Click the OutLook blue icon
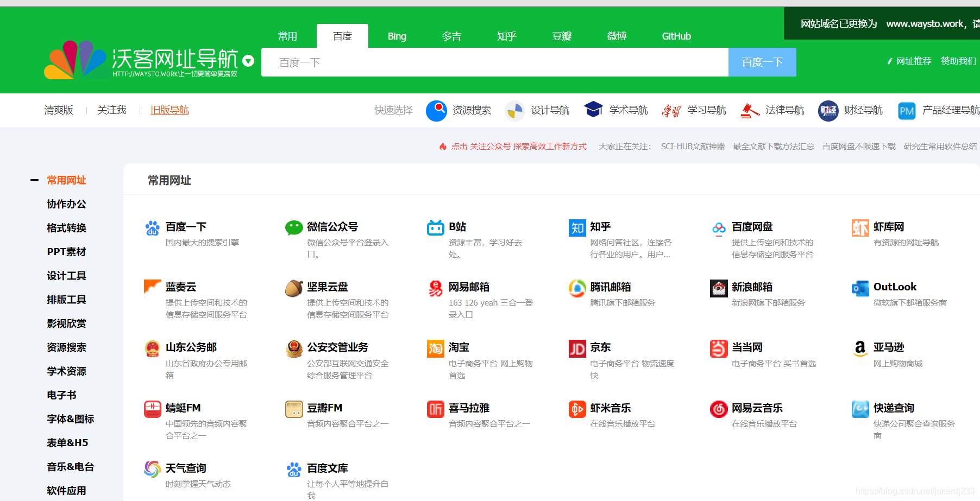 point(860,288)
